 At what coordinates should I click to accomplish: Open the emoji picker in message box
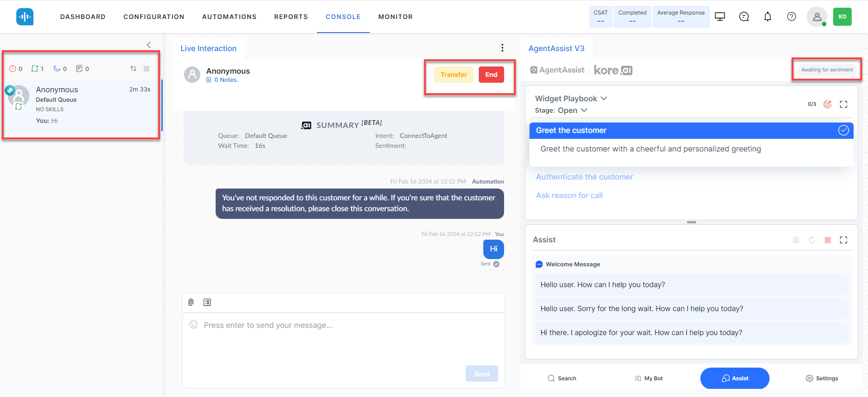pyautogui.click(x=193, y=325)
